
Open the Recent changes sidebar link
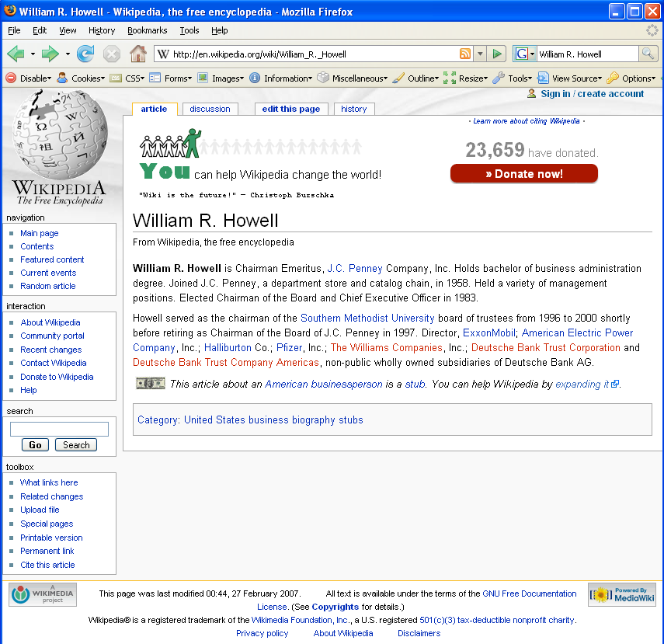pyautogui.click(x=50, y=350)
